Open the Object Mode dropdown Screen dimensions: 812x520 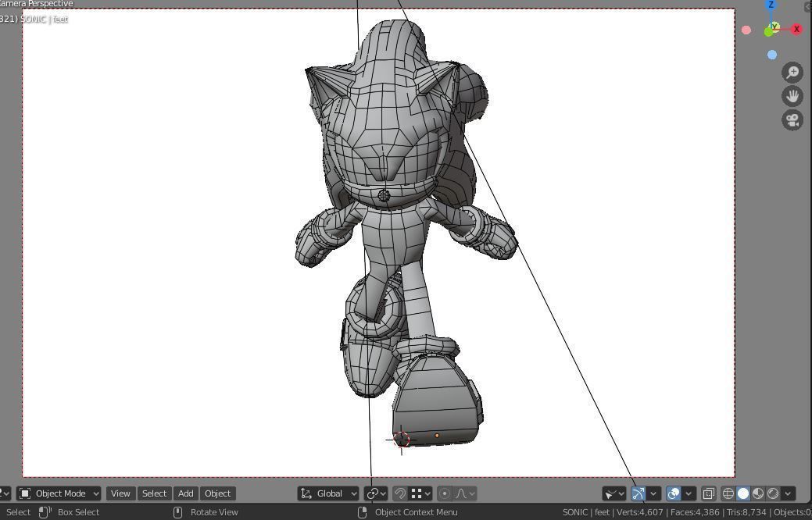(59, 493)
